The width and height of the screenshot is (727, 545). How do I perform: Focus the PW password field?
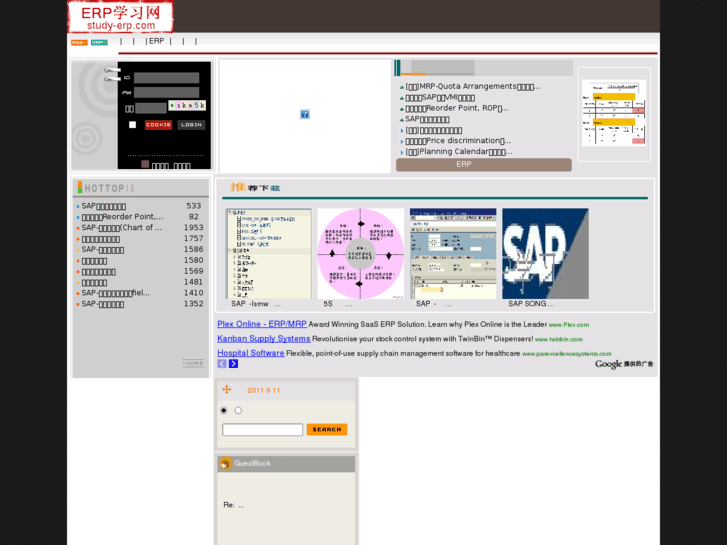pos(166,92)
